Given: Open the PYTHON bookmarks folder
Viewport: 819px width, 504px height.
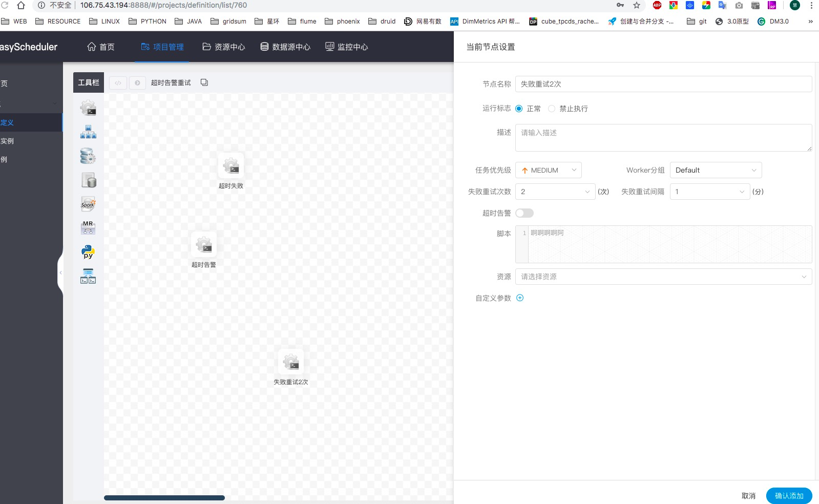Looking at the screenshot, I should coord(148,22).
